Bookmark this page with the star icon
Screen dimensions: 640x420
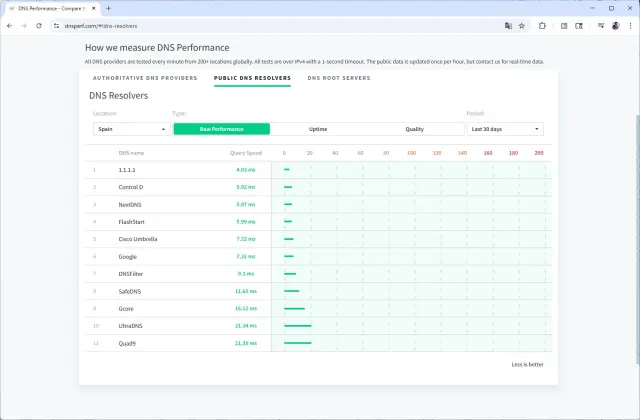522,25
